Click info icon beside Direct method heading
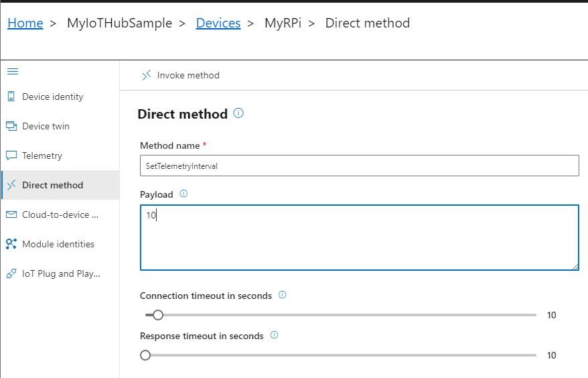The height and width of the screenshot is (378, 588). click(x=238, y=113)
